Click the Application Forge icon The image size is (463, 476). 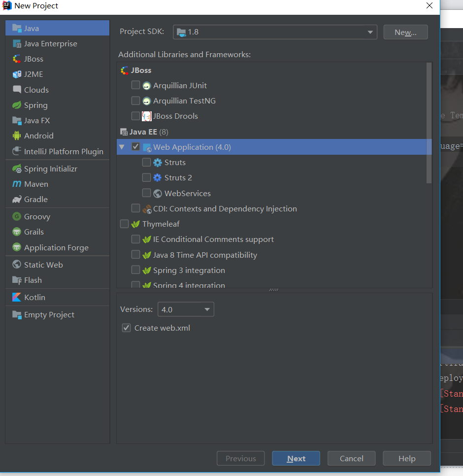coord(17,247)
